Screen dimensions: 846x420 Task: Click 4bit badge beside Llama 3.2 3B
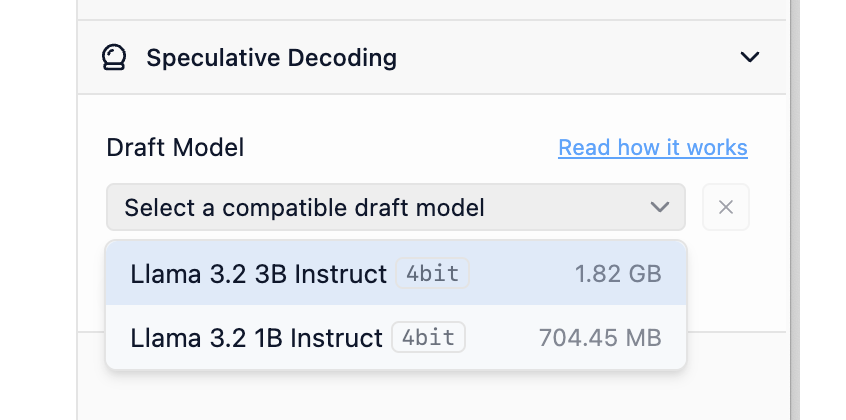[432, 273]
